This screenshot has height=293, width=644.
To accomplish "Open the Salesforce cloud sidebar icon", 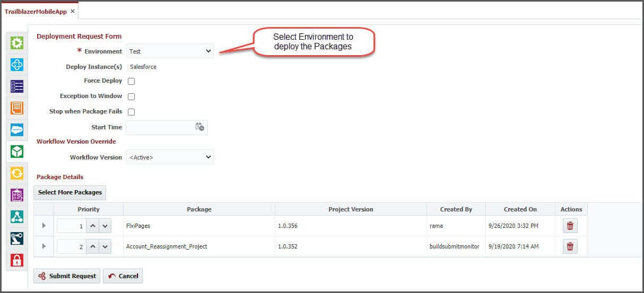I will (x=17, y=130).
